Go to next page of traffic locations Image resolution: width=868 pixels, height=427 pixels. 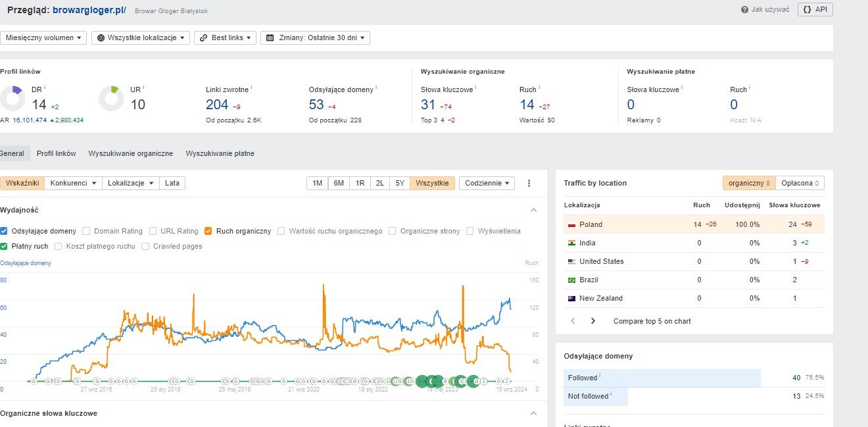coord(593,321)
